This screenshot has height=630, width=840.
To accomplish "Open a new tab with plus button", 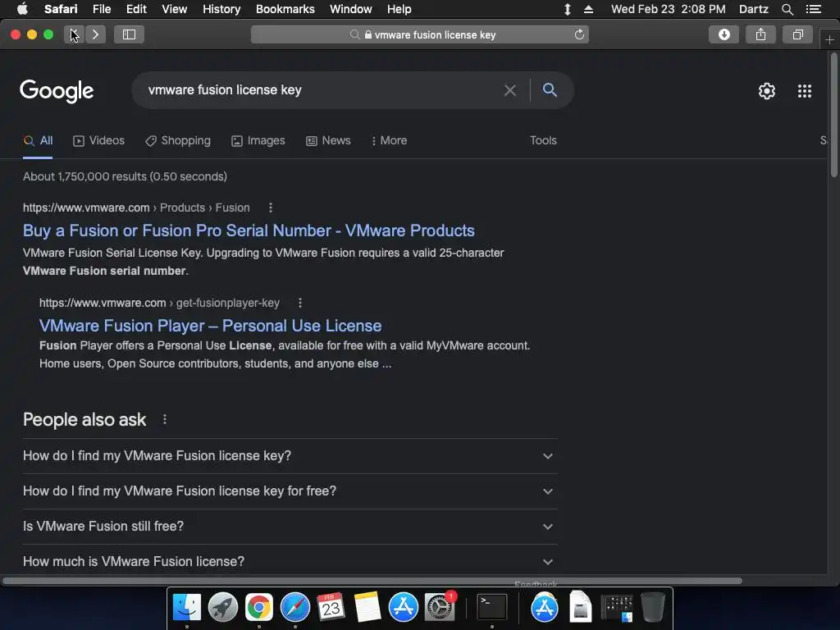I will (829, 39).
